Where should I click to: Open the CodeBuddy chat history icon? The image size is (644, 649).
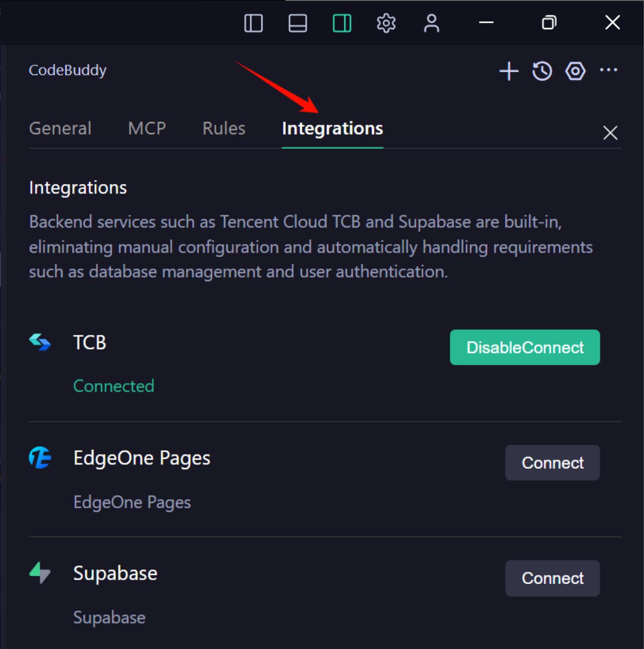542,71
